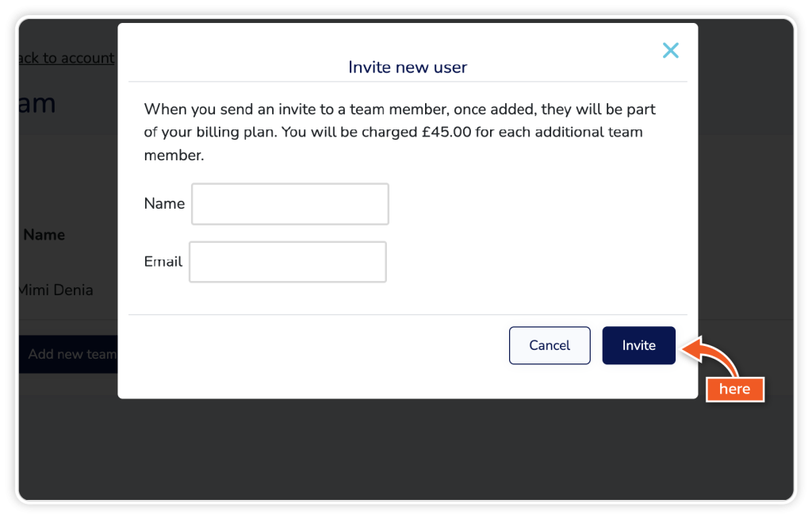Follow the Back to account link
The width and height of the screenshot is (812, 519).
point(67,58)
